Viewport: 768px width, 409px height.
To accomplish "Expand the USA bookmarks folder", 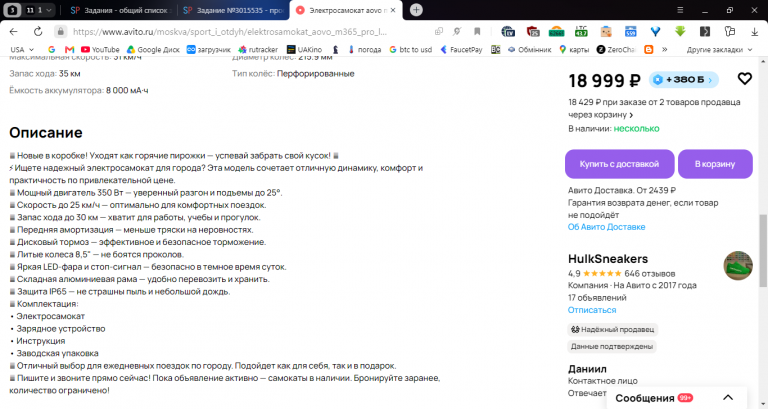I will click(x=22, y=49).
